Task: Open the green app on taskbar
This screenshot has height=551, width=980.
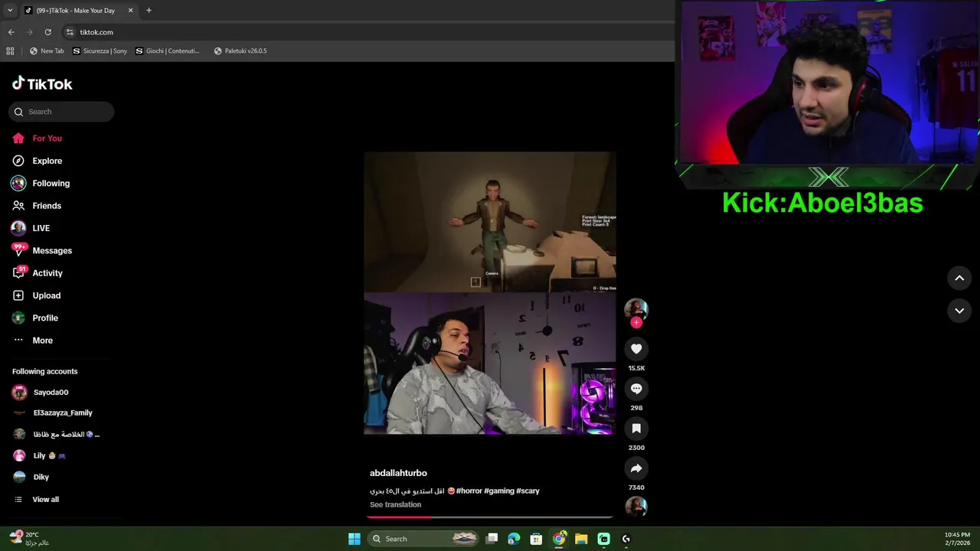Action: [x=604, y=539]
